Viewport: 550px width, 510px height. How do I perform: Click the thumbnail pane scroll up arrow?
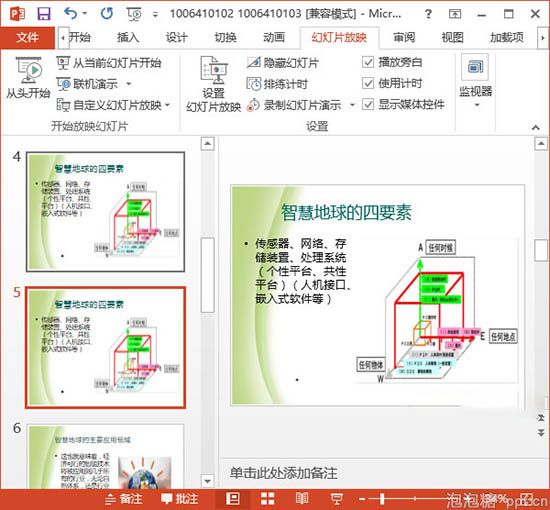[207, 143]
